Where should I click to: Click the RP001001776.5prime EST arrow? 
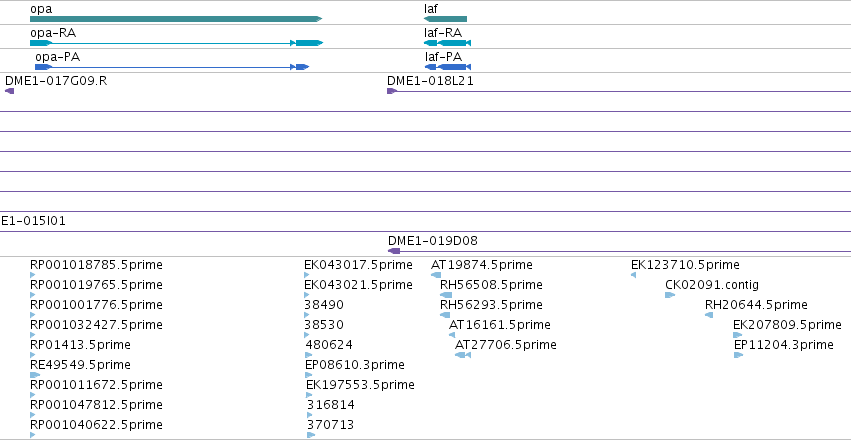tap(33, 315)
